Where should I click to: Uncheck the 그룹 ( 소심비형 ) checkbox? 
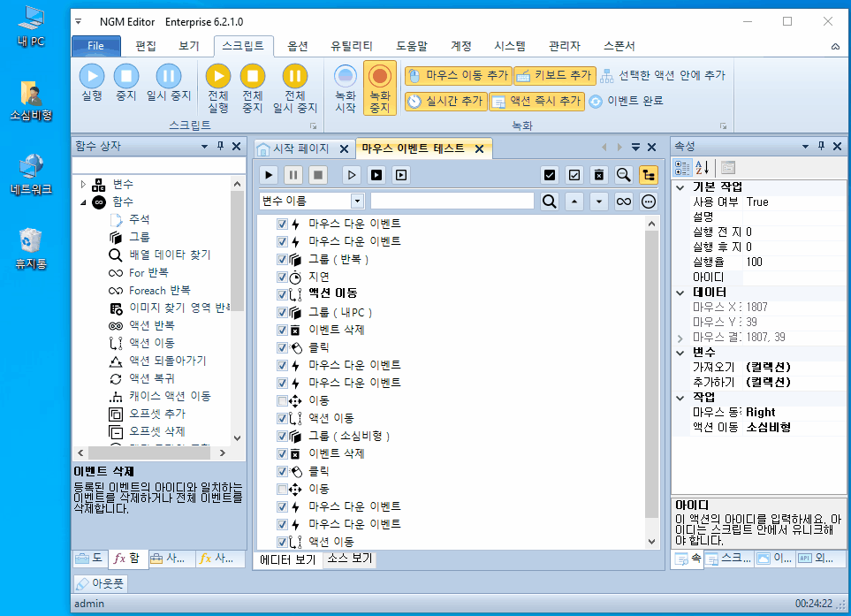point(282,436)
